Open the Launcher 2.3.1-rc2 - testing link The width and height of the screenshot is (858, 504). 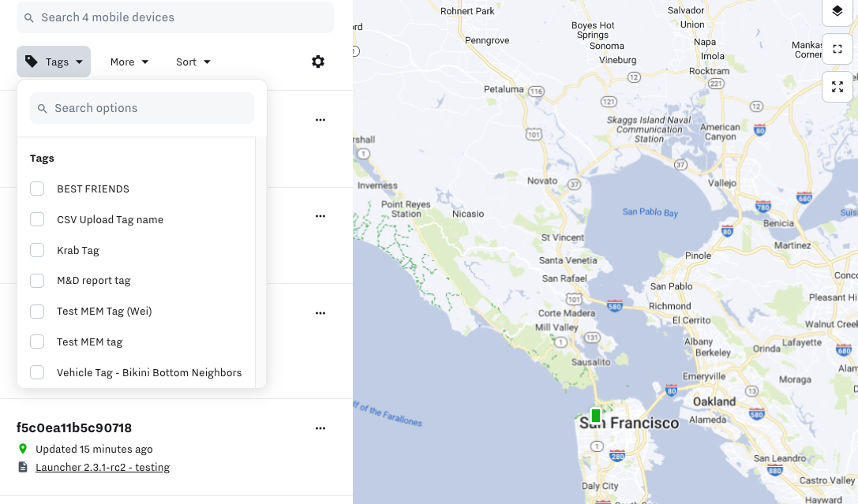[x=103, y=467]
